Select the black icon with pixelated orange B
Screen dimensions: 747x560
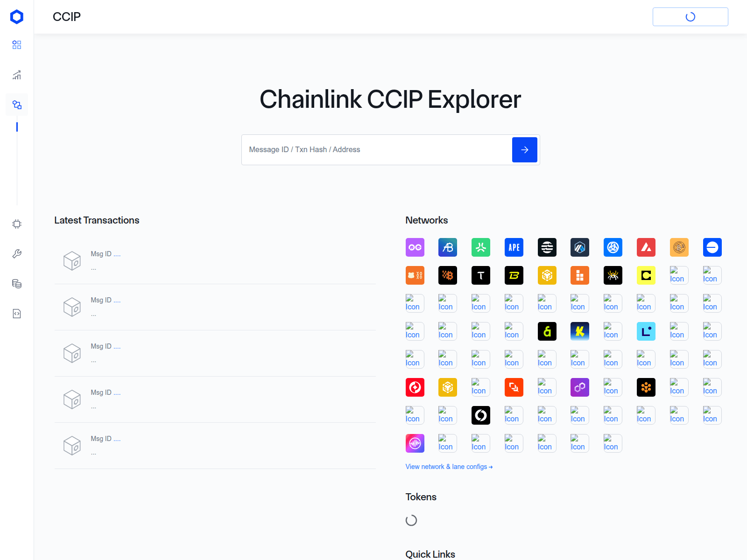click(x=448, y=275)
